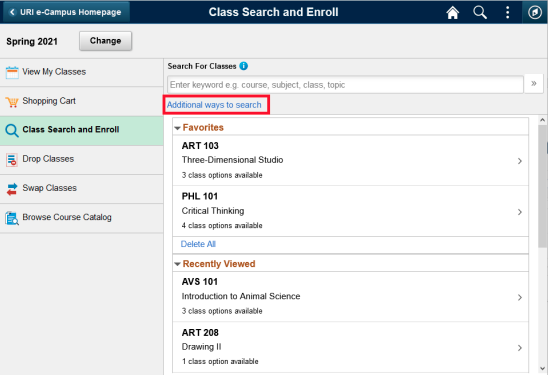Click the Shopping Cart icon
This screenshot has height=375, width=548.
(12, 102)
